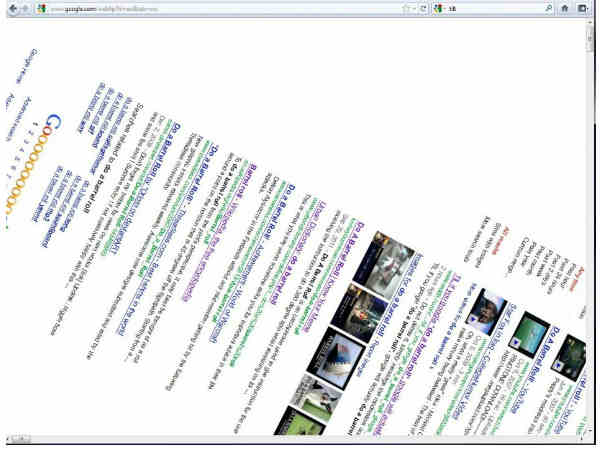Screen dimensions: 600x450
Task: Open the tilted Advanced search link
Action: tap(18, 119)
